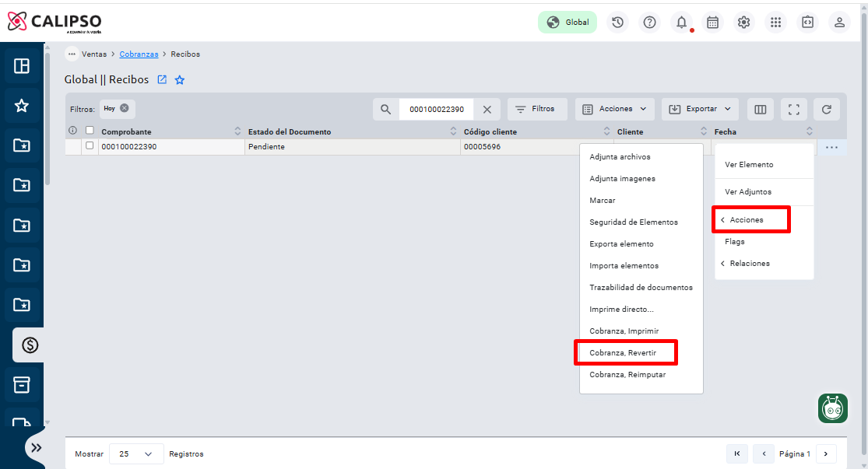Click the CALIPSO logo
The height and width of the screenshot is (469, 868).
pos(54,22)
